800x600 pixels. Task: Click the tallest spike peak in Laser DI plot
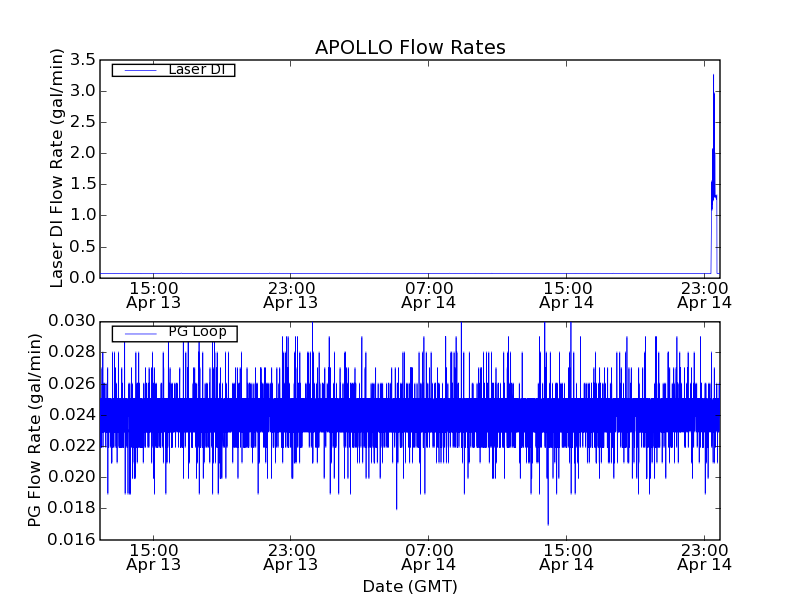(713, 75)
